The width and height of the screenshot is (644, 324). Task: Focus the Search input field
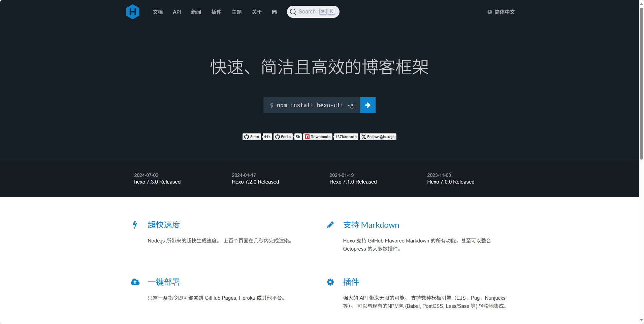tap(313, 12)
